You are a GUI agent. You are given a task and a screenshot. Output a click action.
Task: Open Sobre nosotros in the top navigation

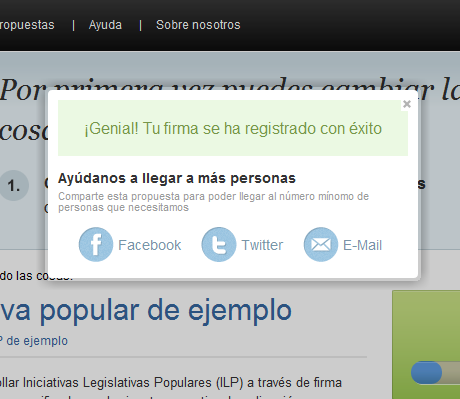[x=198, y=25]
